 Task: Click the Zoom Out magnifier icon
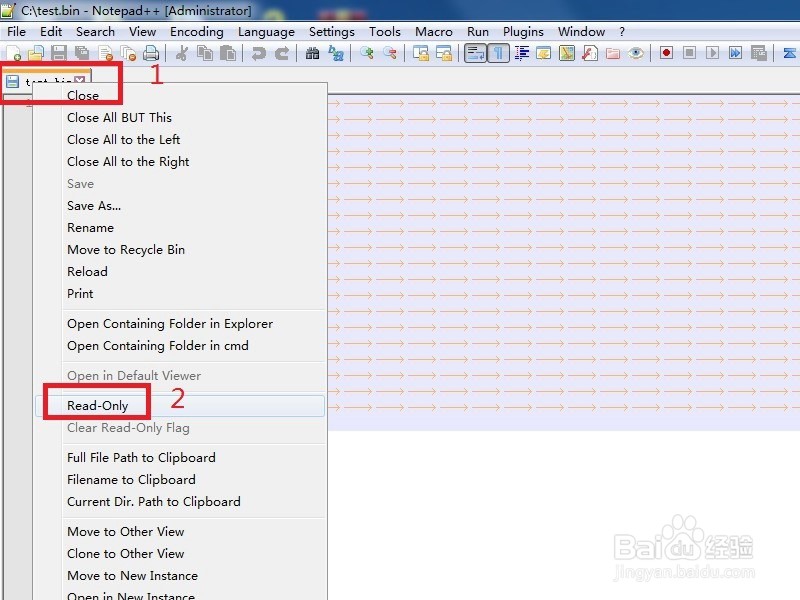(390, 53)
